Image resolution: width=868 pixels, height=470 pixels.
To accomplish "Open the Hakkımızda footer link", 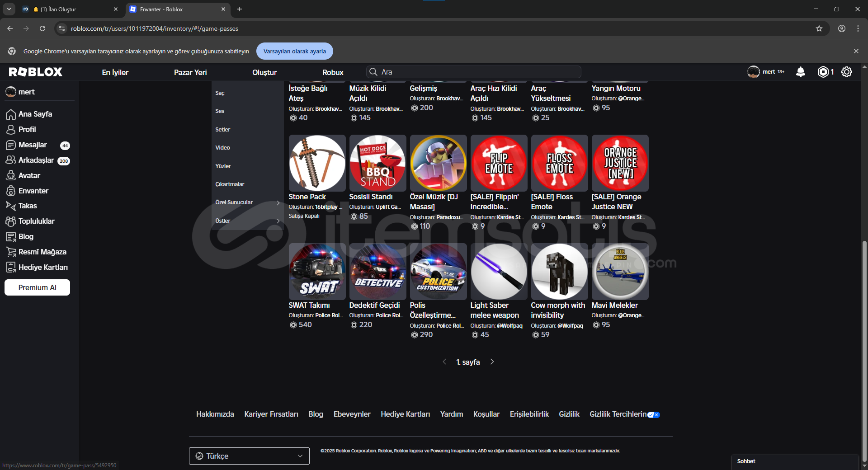I will (215, 414).
